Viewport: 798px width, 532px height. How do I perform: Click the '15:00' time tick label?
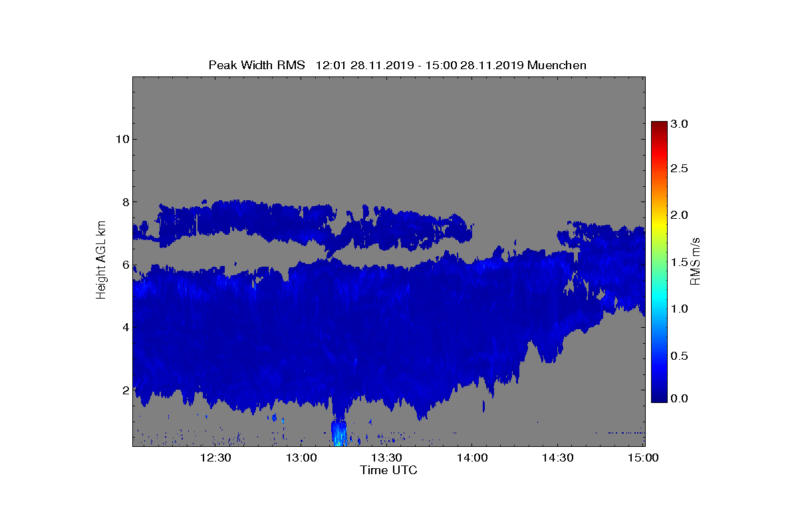coord(643,458)
